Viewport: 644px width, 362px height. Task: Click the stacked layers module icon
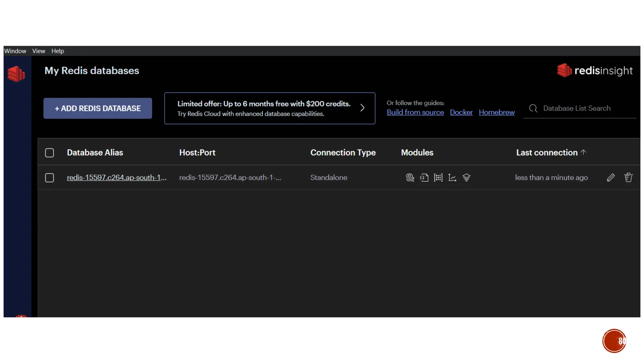pyautogui.click(x=466, y=178)
